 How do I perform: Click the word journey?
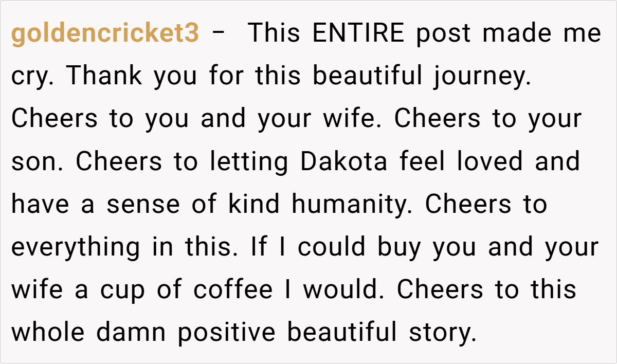pyautogui.click(x=481, y=77)
